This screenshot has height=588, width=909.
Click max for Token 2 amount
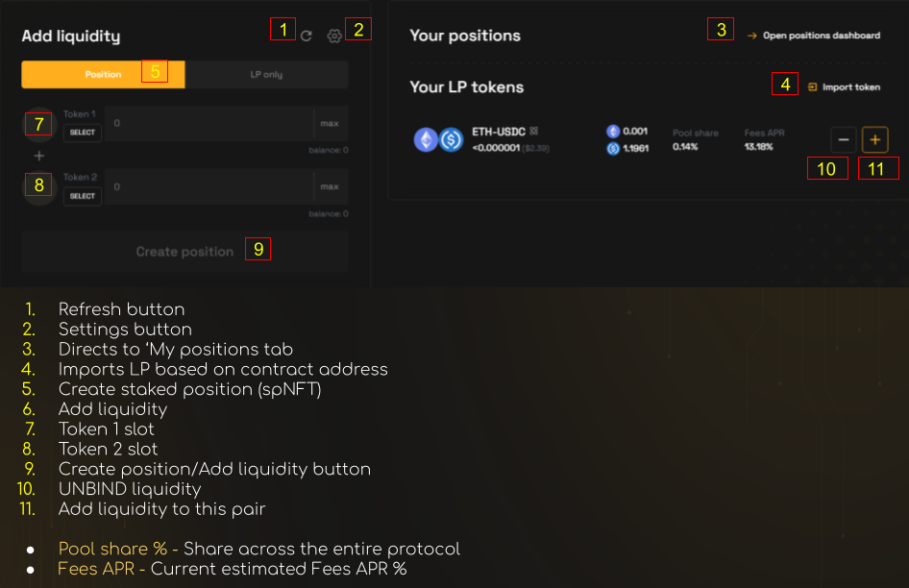(x=330, y=186)
